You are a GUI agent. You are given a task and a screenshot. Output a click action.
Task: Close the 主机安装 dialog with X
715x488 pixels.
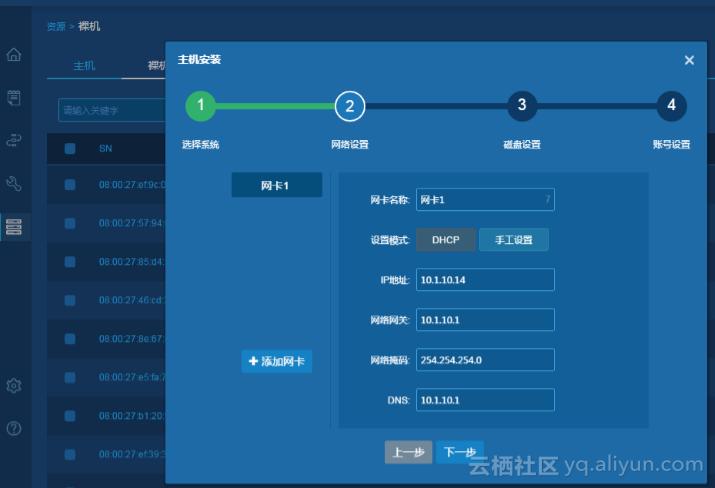[689, 60]
